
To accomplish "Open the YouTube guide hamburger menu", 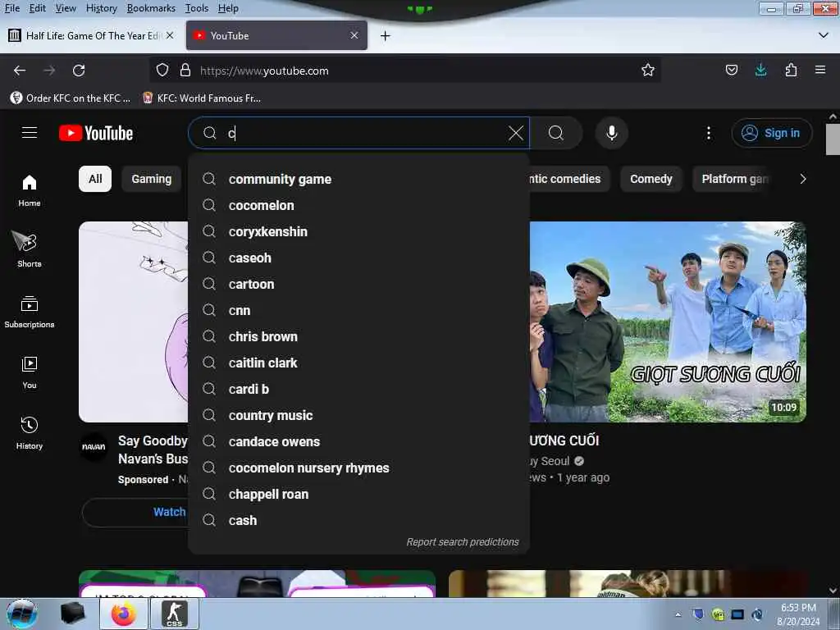I will 30,133.
